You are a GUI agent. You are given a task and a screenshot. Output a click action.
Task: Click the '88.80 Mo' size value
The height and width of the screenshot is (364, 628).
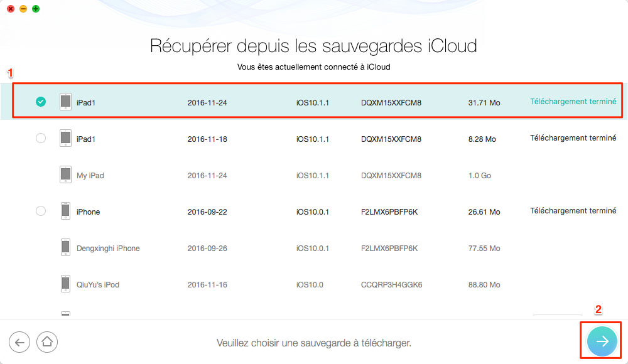pyautogui.click(x=484, y=285)
